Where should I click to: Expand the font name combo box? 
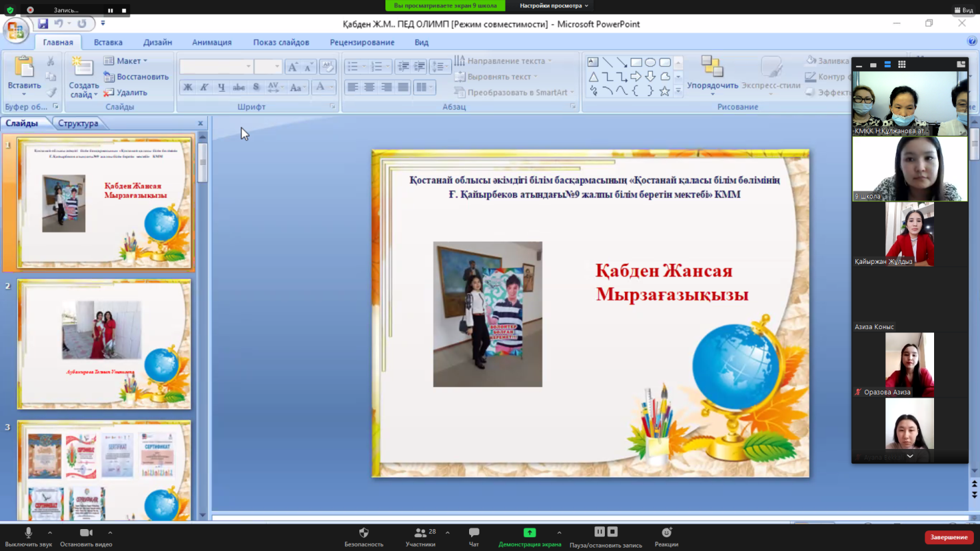point(248,66)
